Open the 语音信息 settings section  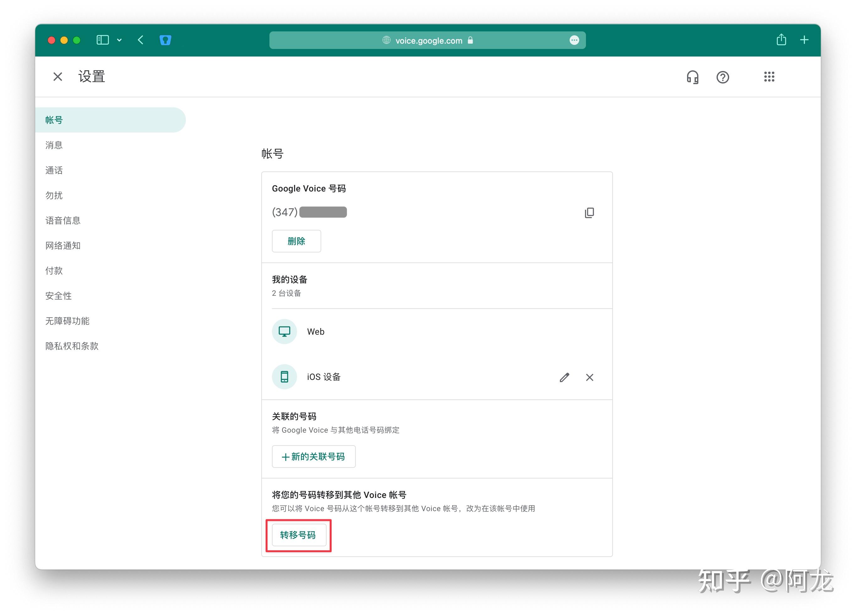point(63,220)
